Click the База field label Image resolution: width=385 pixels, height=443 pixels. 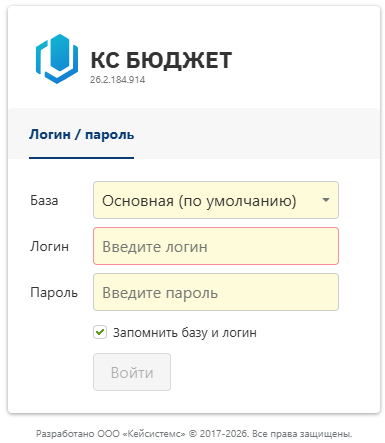pos(44,200)
